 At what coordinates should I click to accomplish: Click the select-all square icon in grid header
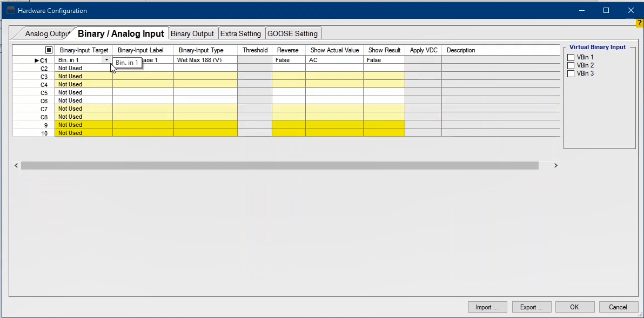pos(49,50)
